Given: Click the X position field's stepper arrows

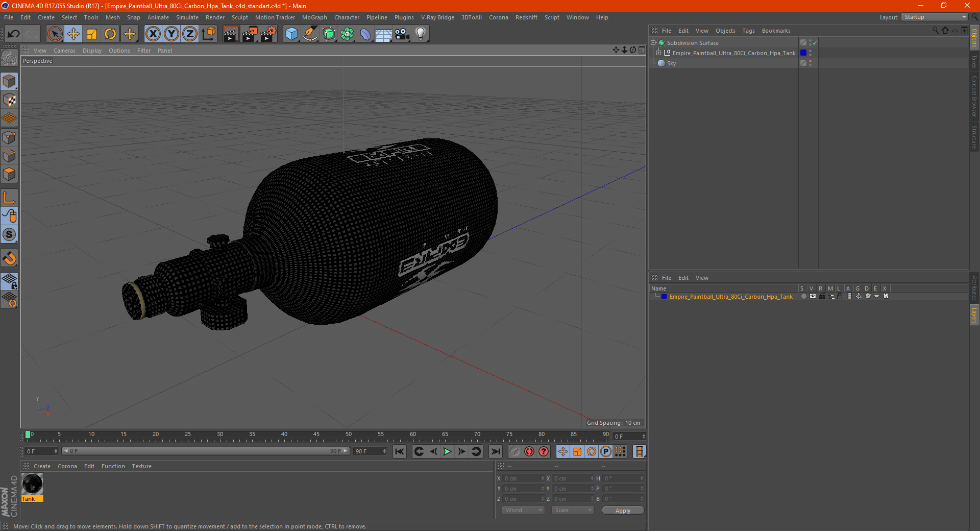Looking at the screenshot, I should coord(542,478).
